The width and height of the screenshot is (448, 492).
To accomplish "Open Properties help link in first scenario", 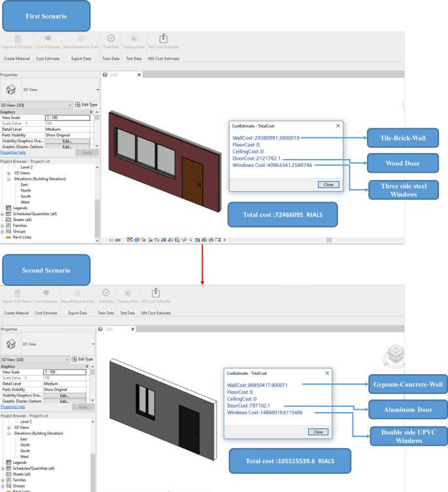I will point(13,152).
